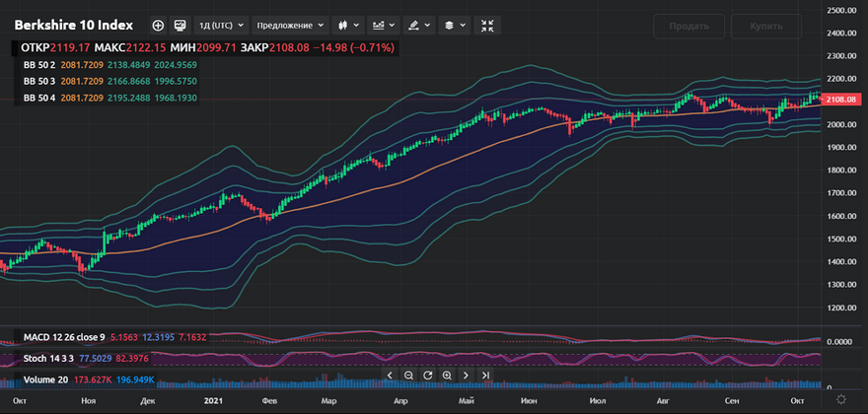868x414 pixels.
Task: Expand the Предложение price type dropdown
Action: point(290,25)
